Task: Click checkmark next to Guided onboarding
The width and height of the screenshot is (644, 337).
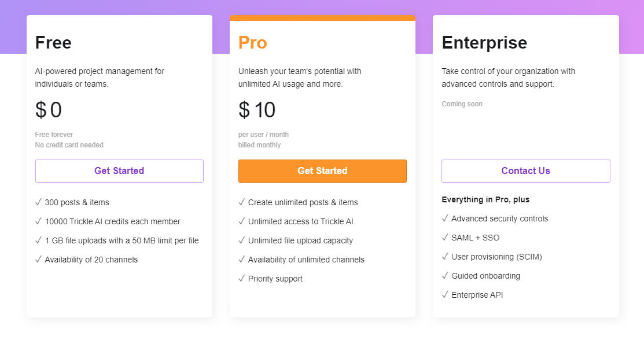Action: tap(445, 275)
